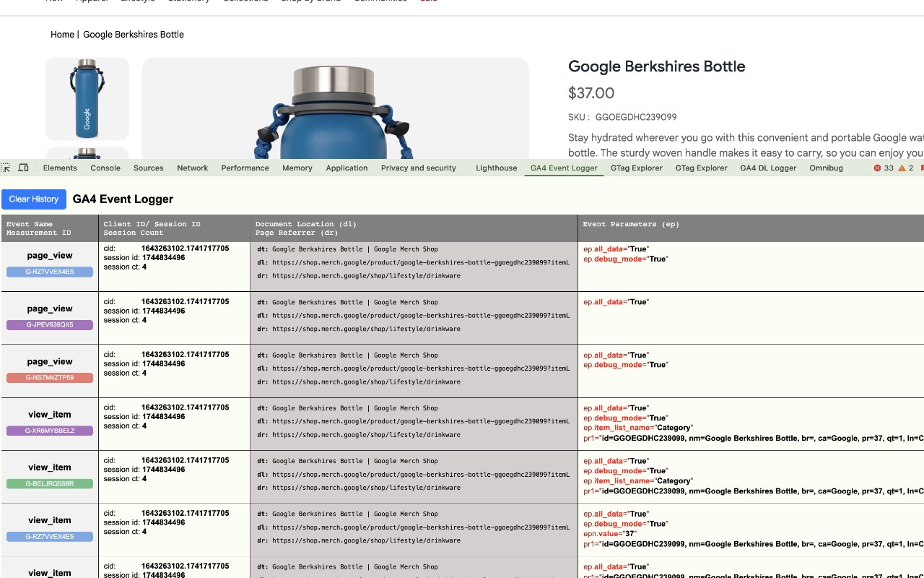The width and height of the screenshot is (924, 578).
Task: Click the dr referrer URL in the G-JPEV636QX5 row
Action: 366,329
